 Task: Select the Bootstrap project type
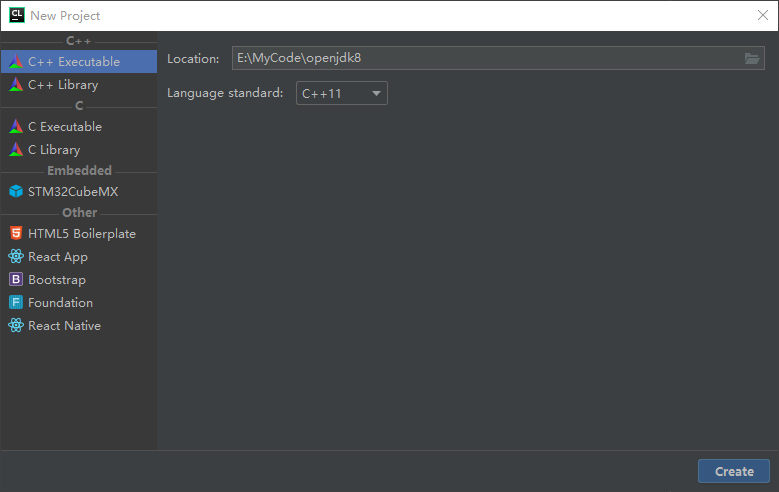click(x=78, y=279)
